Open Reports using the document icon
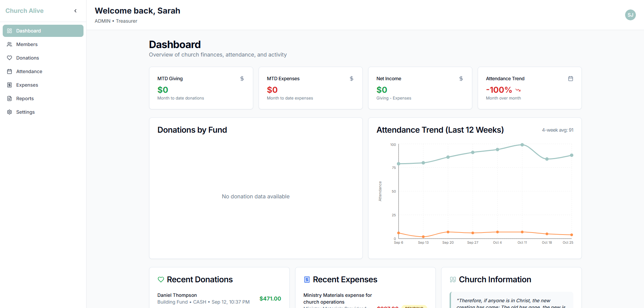This screenshot has width=644, height=308. [9, 98]
